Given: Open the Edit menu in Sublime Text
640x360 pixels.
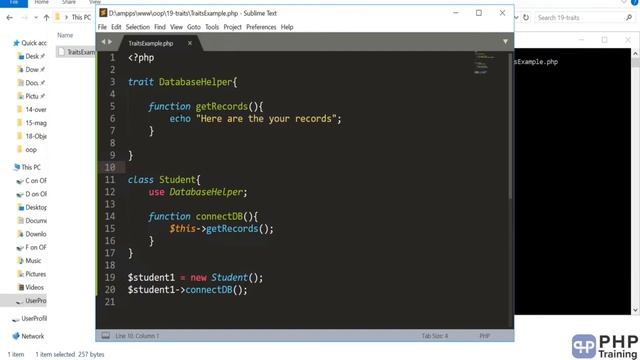Looking at the screenshot, I should click(116, 27).
